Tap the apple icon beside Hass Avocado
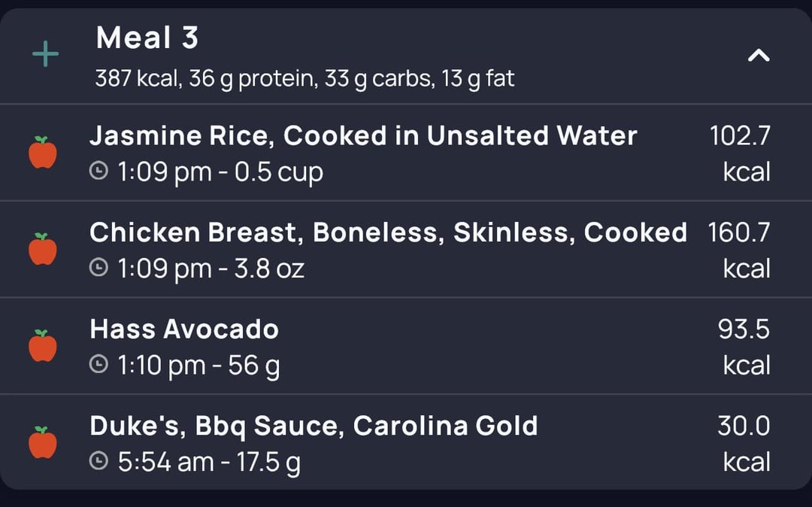The image size is (812, 507). click(42, 345)
